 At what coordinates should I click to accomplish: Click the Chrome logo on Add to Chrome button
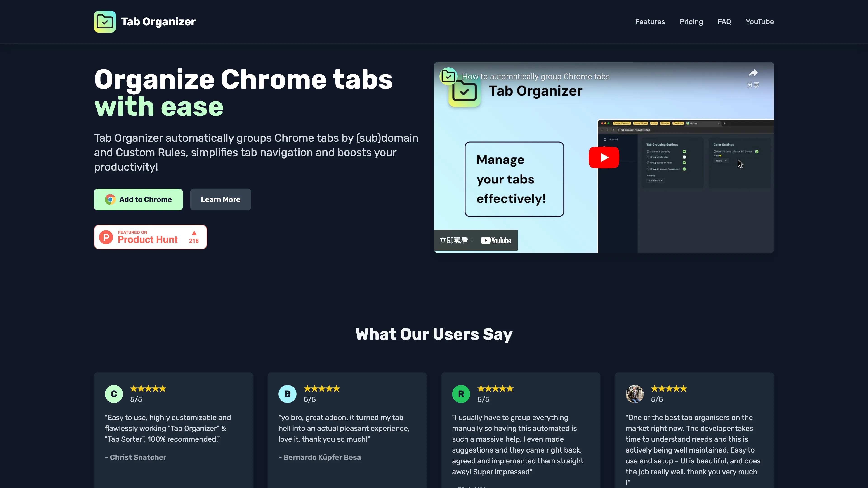coord(110,199)
